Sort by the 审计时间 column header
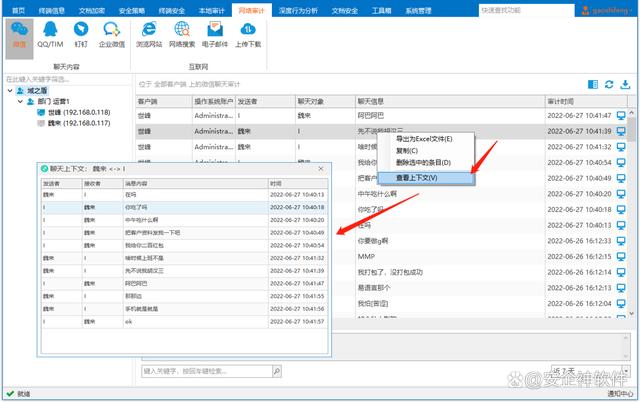640x402 pixels. (x=586, y=101)
